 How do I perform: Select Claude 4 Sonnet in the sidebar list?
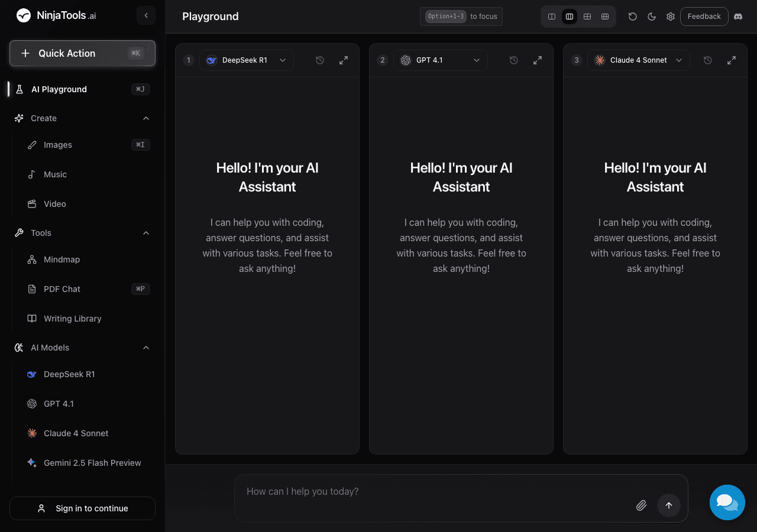click(x=89, y=433)
